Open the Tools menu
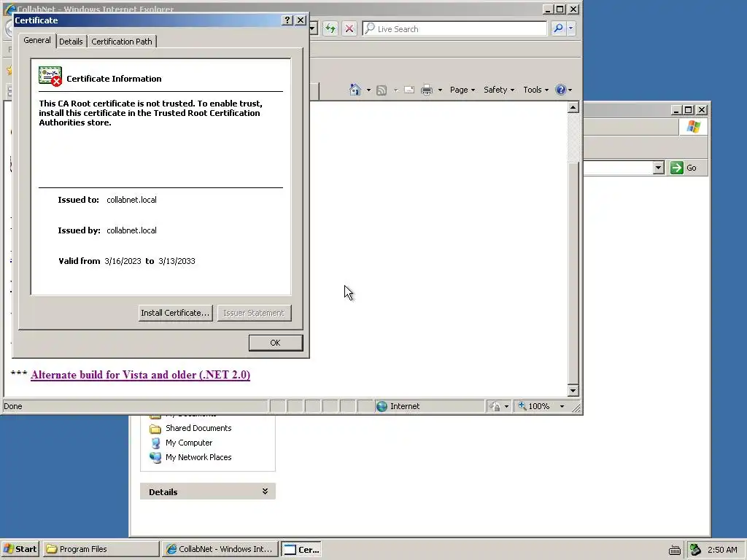The height and width of the screenshot is (560, 747). 535,90
